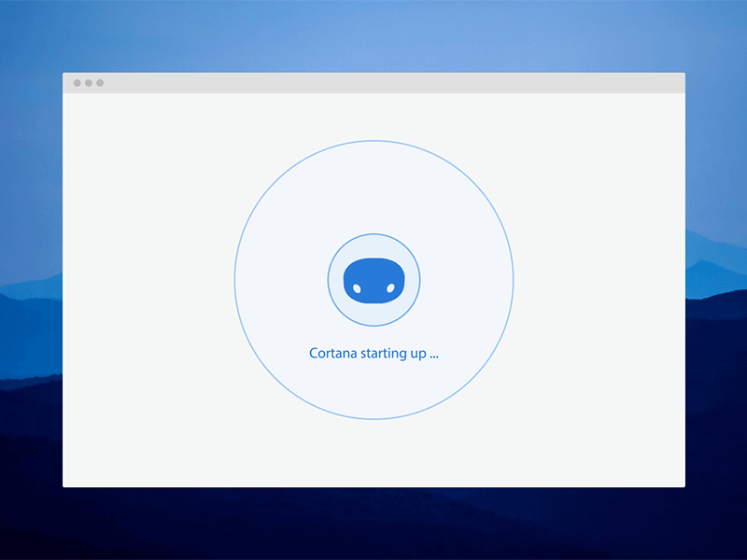Click the ellipsis after 'starting up'
Screen dimensions: 747x560
[x=432, y=354]
